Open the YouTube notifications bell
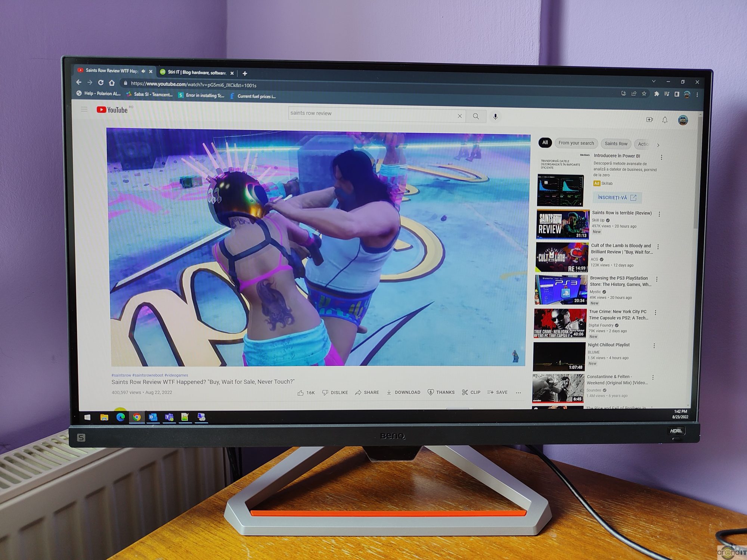This screenshot has width=747, height=560. tap(665, 120)
